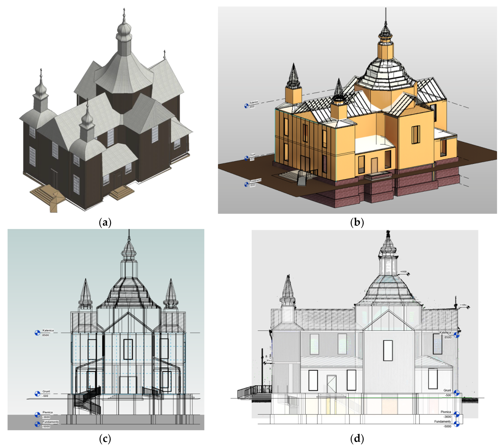Click Fundamenty level marker in front elevation (c)
Image resolution: width=504 pixels, height=448 pixels.
pos(37,424)
